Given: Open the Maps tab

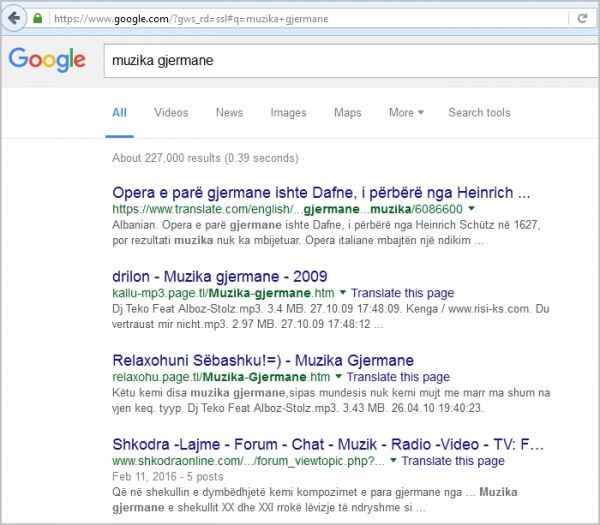Looking at the screenshot, I should pos(347,112).
